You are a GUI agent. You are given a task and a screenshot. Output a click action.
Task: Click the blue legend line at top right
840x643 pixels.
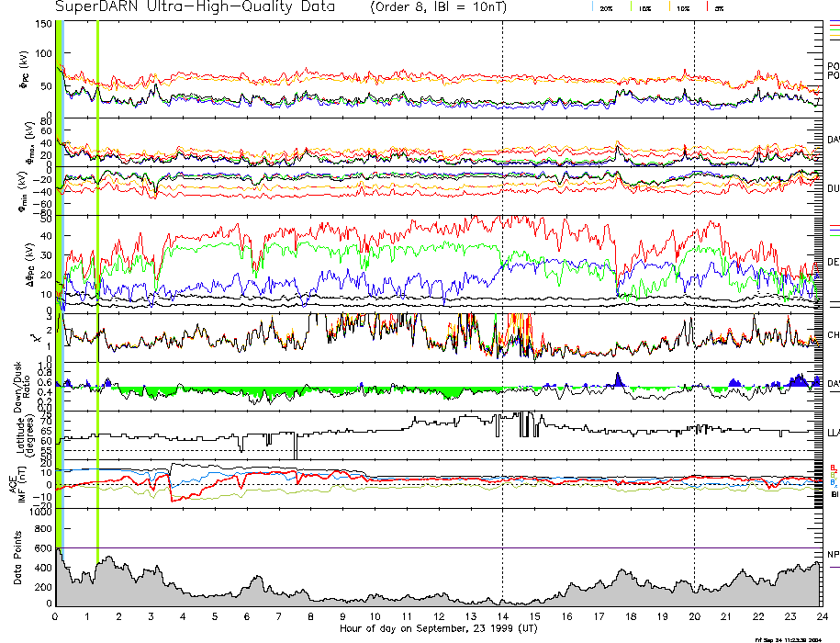pos(834,21)
